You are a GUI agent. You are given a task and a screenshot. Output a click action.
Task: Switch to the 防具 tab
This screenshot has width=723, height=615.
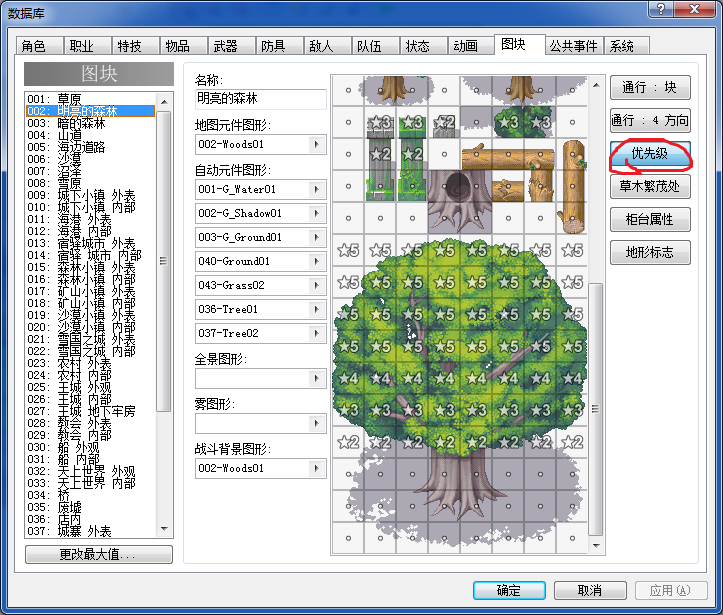(x=279, y=46)
